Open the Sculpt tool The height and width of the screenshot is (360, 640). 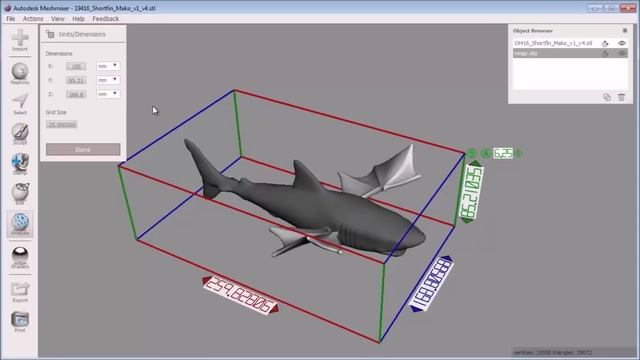tap(20, 134)
